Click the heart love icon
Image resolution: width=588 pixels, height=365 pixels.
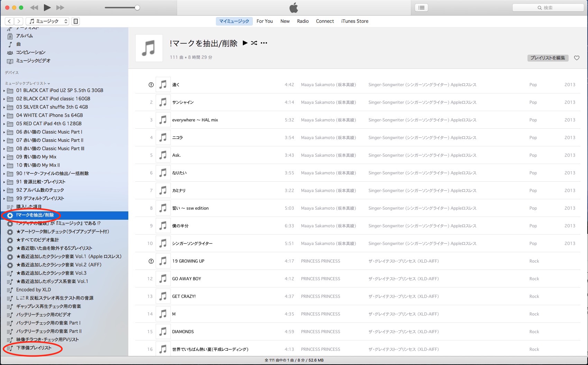click(x=577, y=58)
